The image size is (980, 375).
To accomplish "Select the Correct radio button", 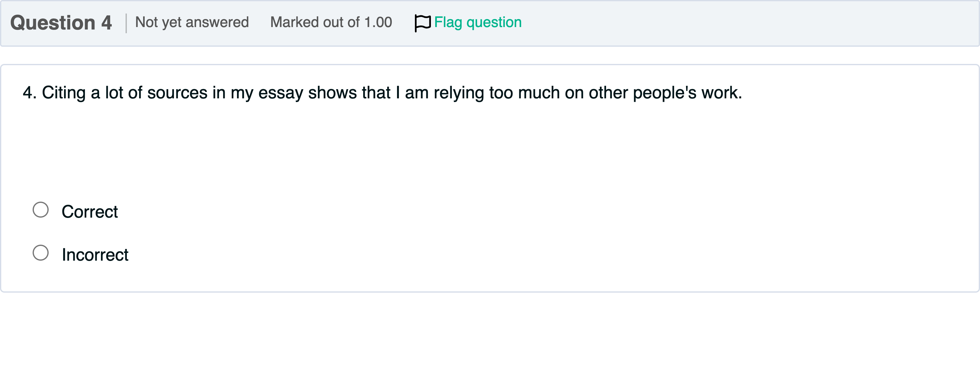I will click(x=41, y=210).
